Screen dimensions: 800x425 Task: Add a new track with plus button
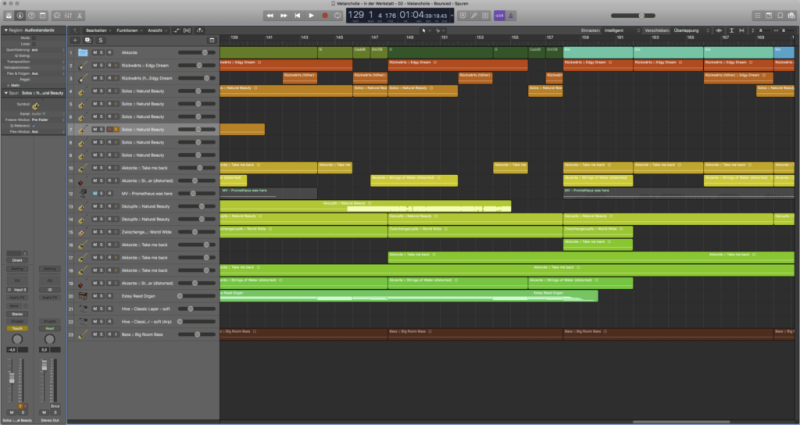(x=75, y=40)
